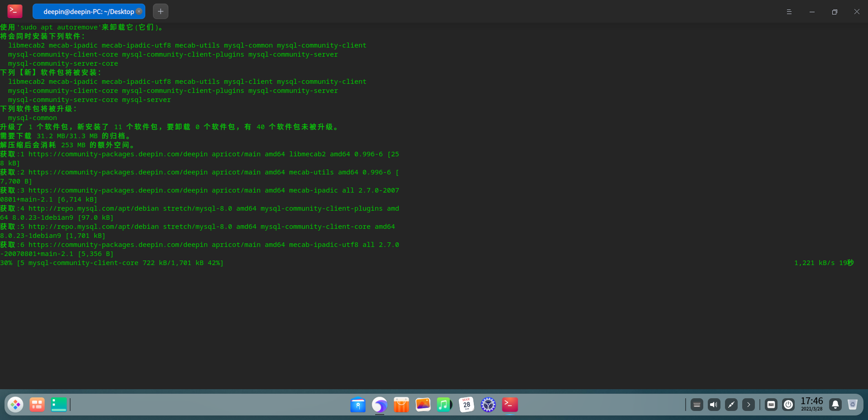This screenshot has height=420, width=868.
Task: Click the '7,700 B]' line
Action: (x=16, y=181)
